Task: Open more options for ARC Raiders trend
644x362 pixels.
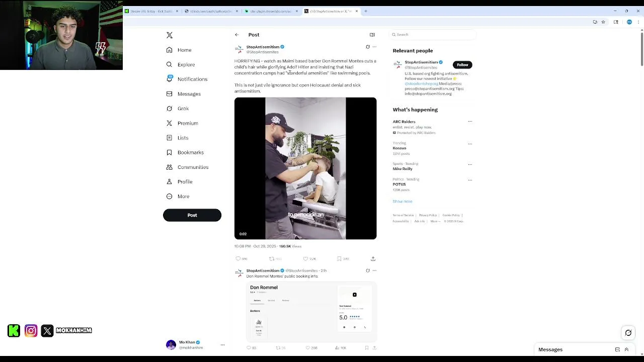Action: pos(470,121)
